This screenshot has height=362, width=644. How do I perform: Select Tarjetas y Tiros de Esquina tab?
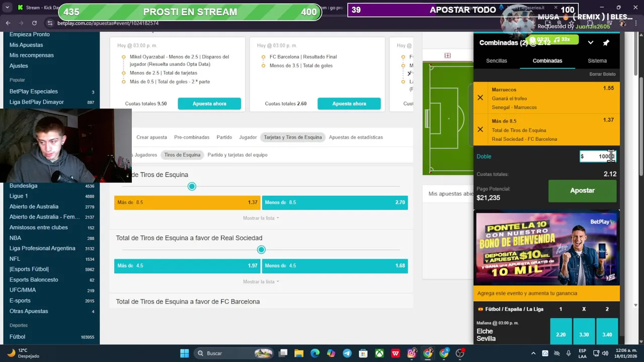coord(293,137)
